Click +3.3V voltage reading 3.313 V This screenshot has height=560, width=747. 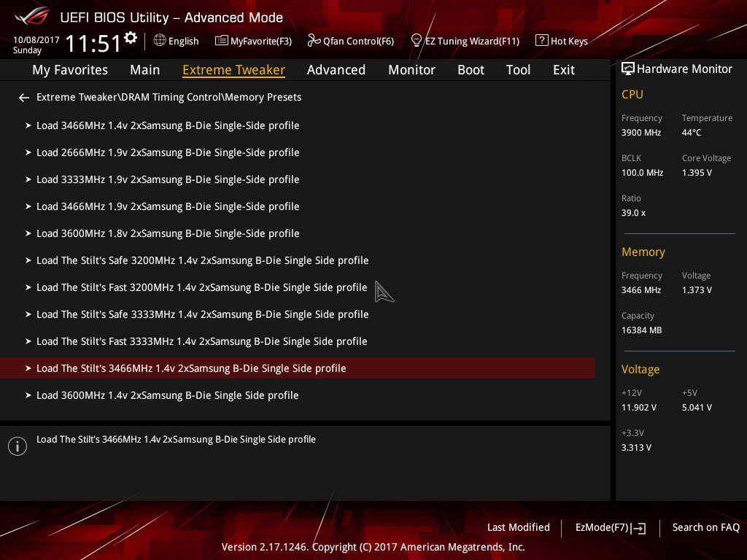pos(636,448)
